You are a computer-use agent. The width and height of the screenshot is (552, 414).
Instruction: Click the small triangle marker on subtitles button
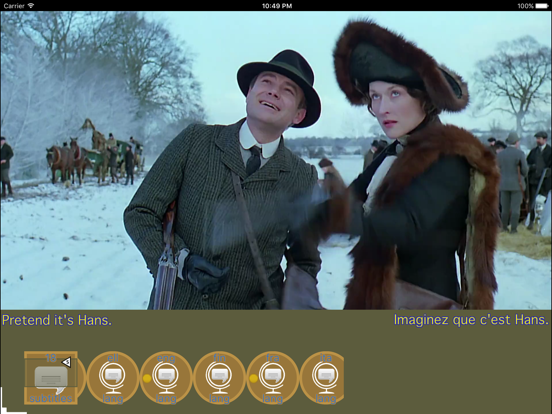[x=67, y=362]
